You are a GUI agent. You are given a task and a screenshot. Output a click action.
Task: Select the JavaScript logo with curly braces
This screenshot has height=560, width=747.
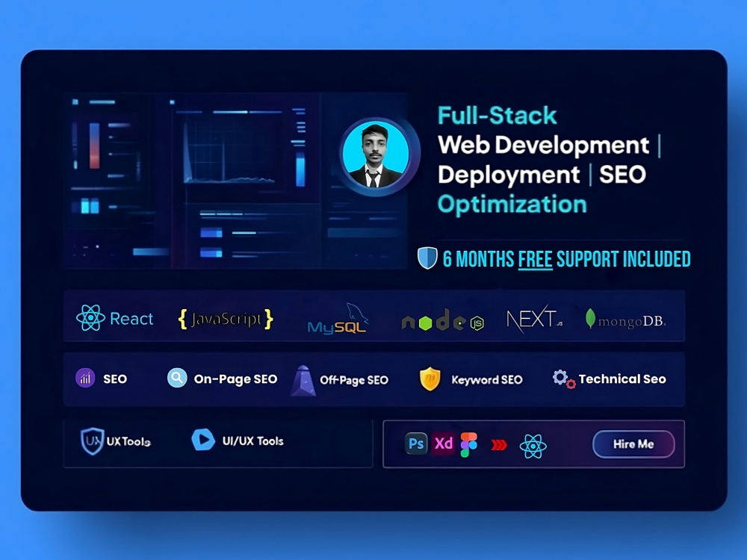point(226,319)
